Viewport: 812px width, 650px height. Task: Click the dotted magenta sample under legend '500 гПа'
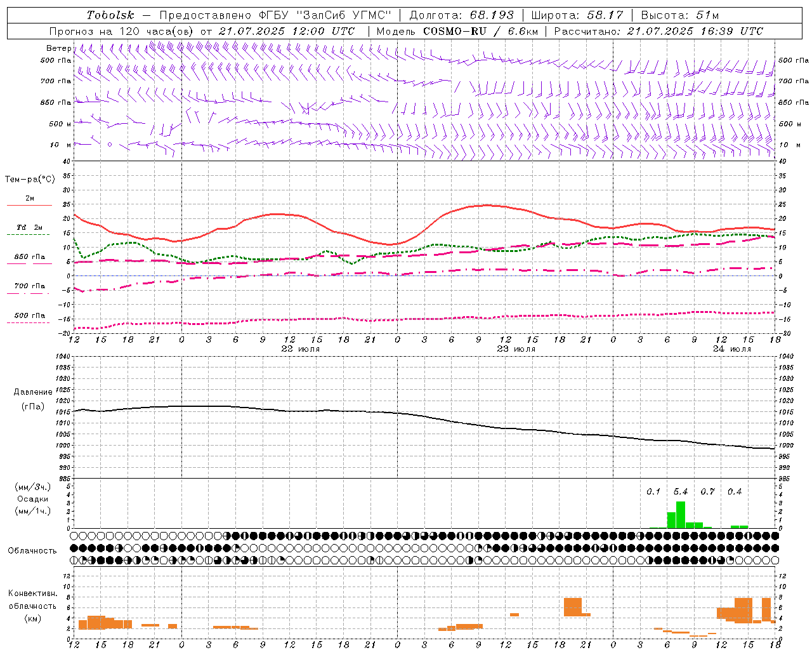28,323
